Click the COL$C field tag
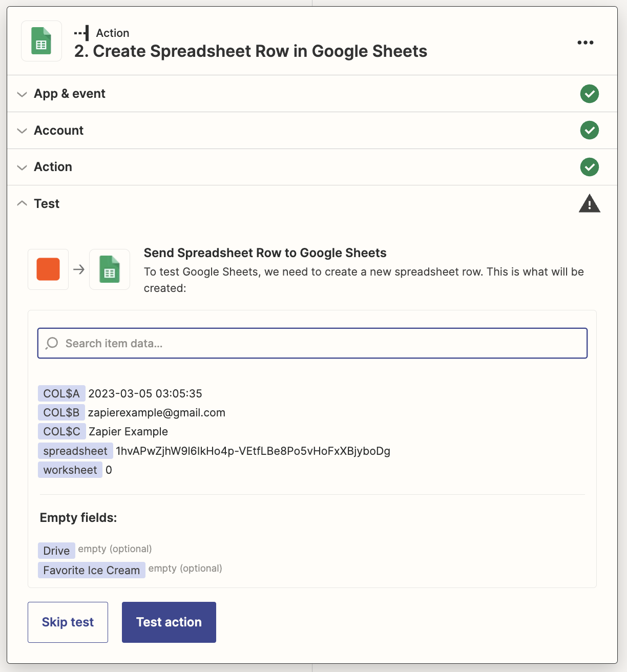Screen dimensions: 627x672 pos(61,431)
